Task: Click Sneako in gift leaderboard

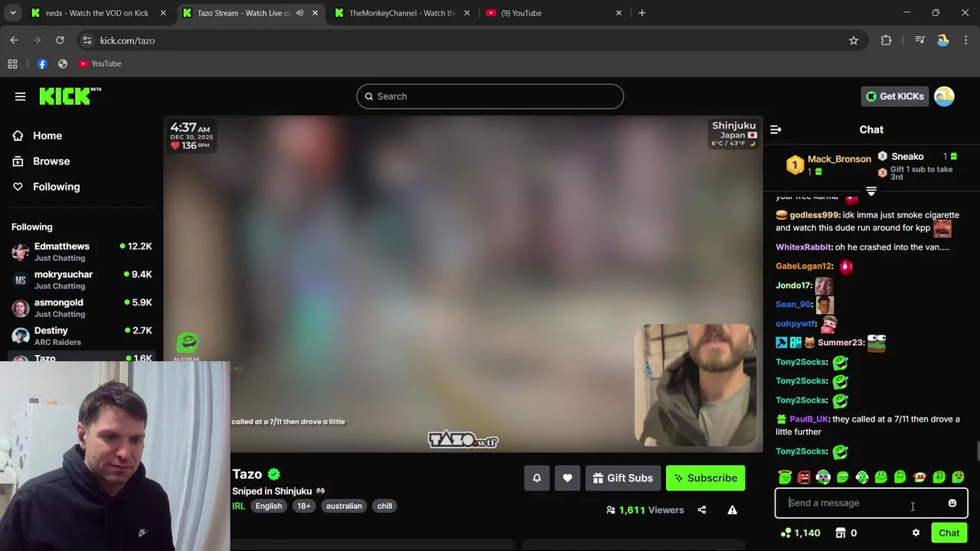Action: pyautogui.click(x=907, y=156)
